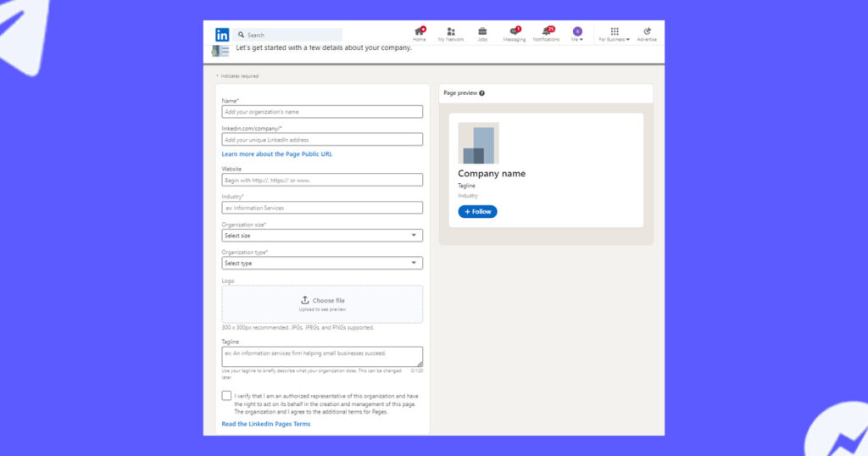Click the organization Name field
Screen dimensions: 868x456
click(322, 112)
